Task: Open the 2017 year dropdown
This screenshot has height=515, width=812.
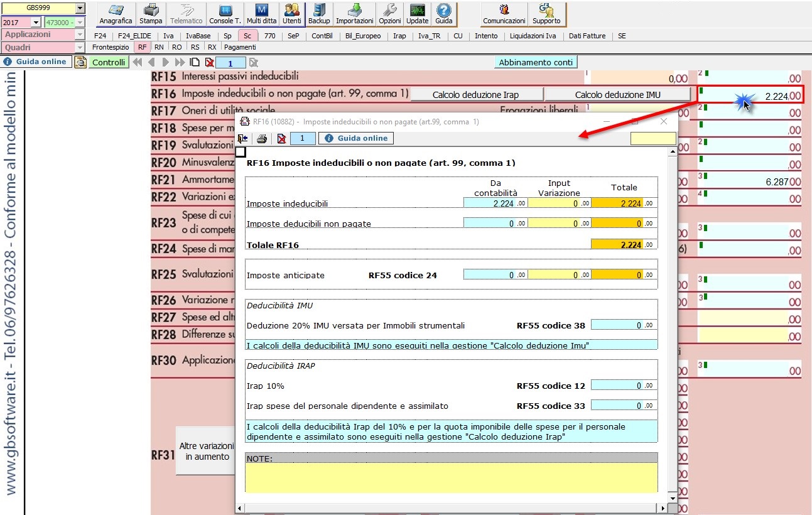Action: [x=35, y=22]
